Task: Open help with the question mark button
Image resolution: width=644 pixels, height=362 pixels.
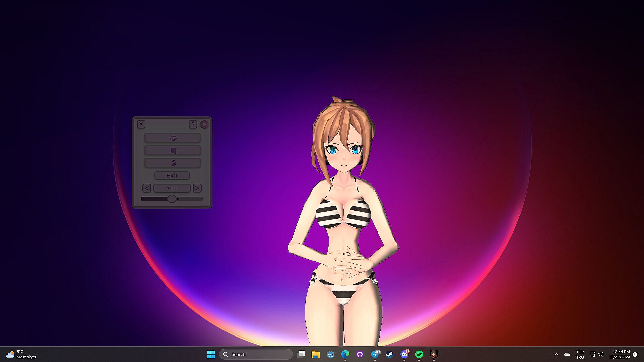Action: point(193,124)
